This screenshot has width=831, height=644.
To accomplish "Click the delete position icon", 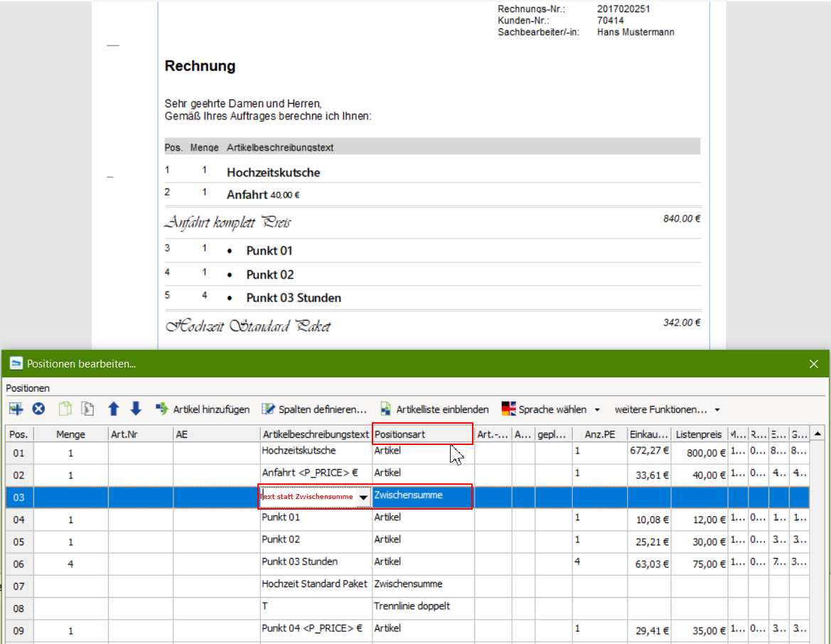I will point(38,409).
